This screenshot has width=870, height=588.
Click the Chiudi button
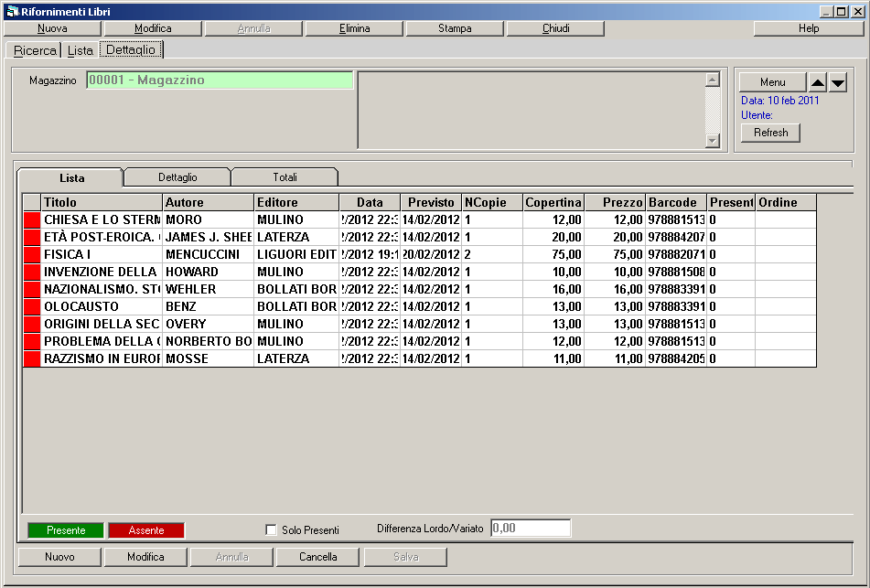click(555, 28)
